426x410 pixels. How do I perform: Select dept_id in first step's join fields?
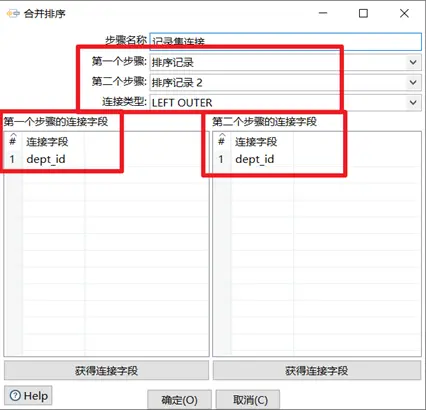pos(46,159)
